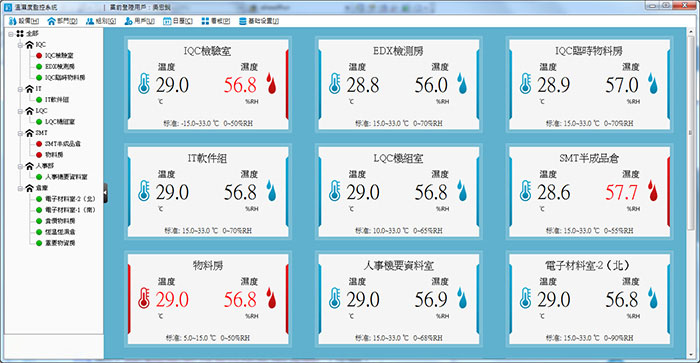Click the red thermometer in 物料房 card

tap(144, 298)
